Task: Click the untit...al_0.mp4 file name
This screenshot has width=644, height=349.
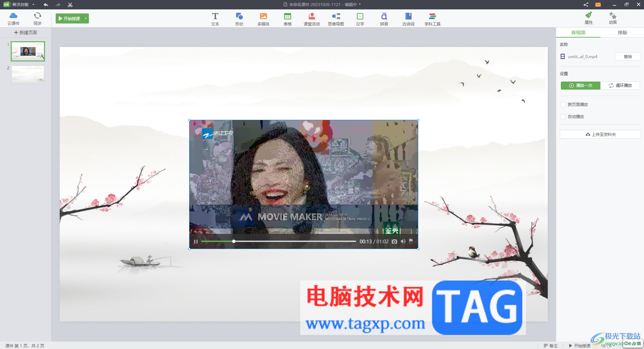Action: pyautogui.click(x=583, y=57)
